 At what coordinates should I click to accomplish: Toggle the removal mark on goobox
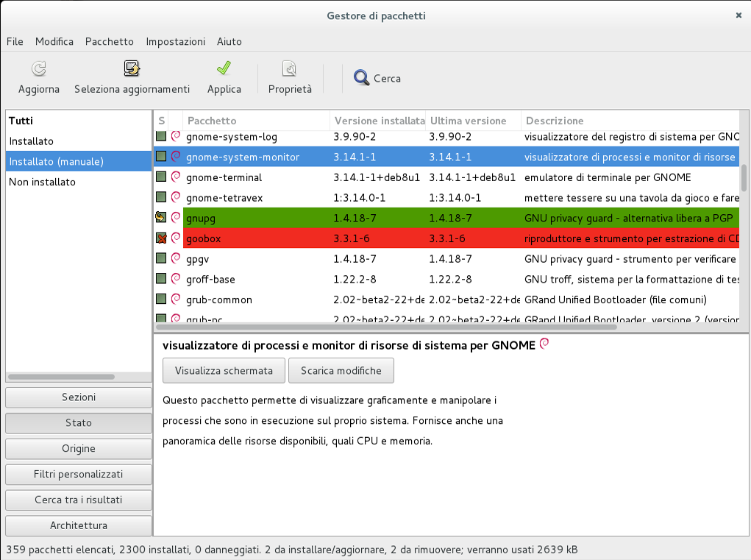tap(161, 238)
